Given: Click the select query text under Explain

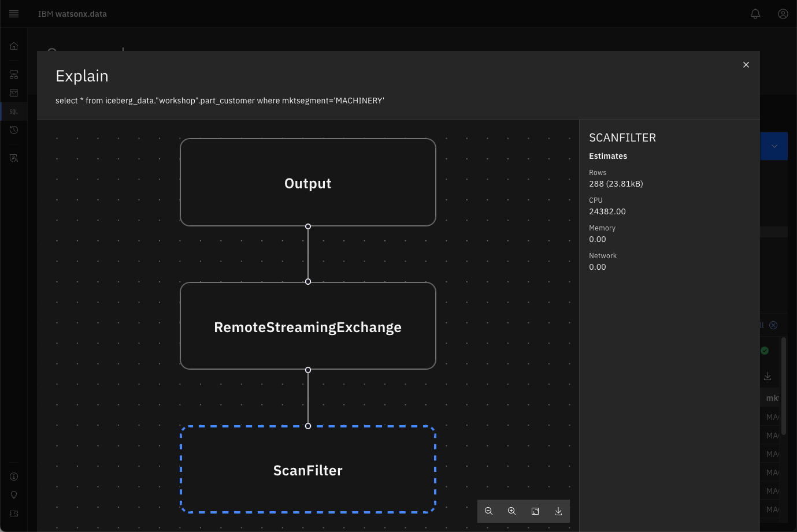Looking at the screenshot, I should tap(220, 101).
